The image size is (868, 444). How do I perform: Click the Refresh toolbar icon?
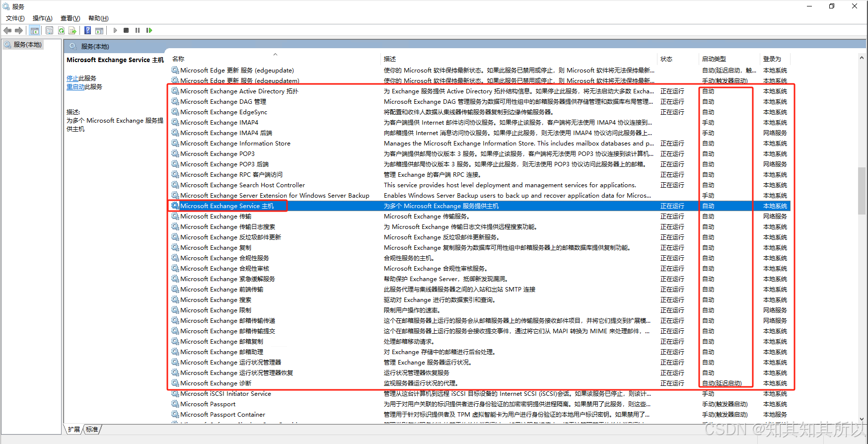pyautogui.click(x=61, y=30)
